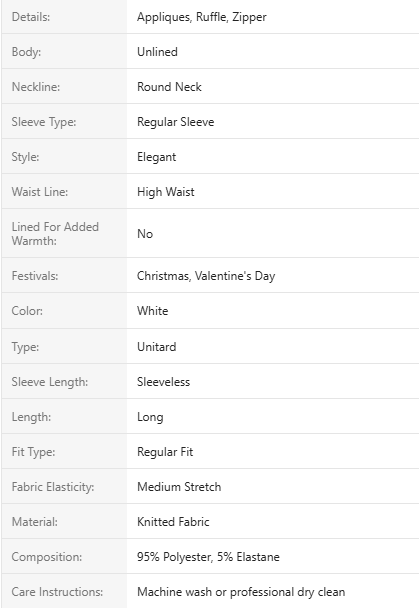Click the Knitted Fabric material value

click(x=173, y=522)
